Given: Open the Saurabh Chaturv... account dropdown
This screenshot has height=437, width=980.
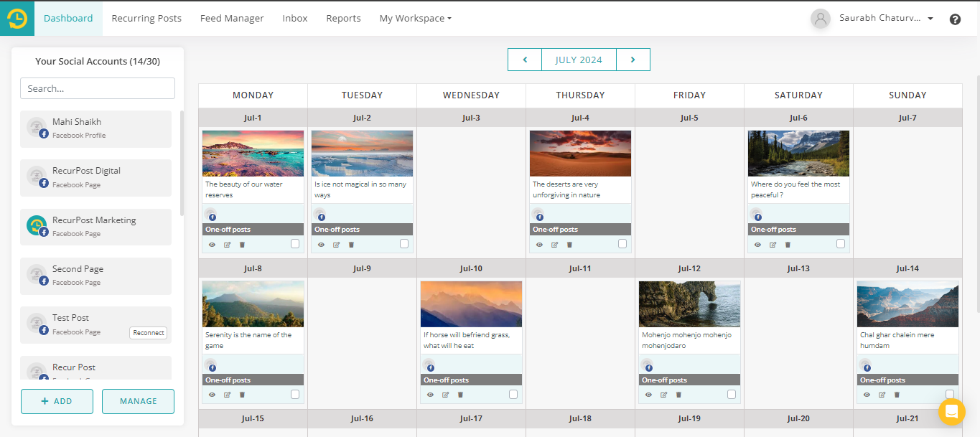Looking at the screenshot, I should 886,19.
